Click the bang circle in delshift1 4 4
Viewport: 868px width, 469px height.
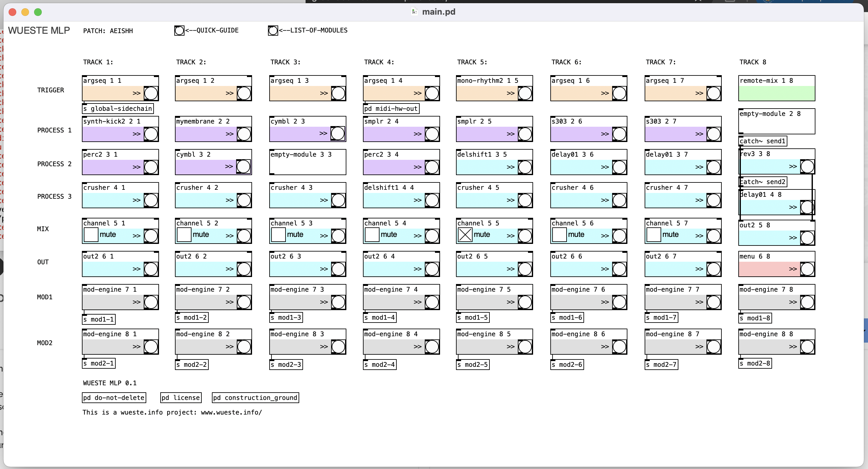(432, 200)
